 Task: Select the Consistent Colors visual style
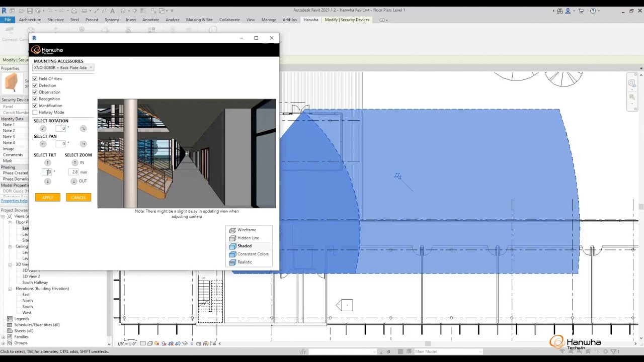click(x=253, y=254)
